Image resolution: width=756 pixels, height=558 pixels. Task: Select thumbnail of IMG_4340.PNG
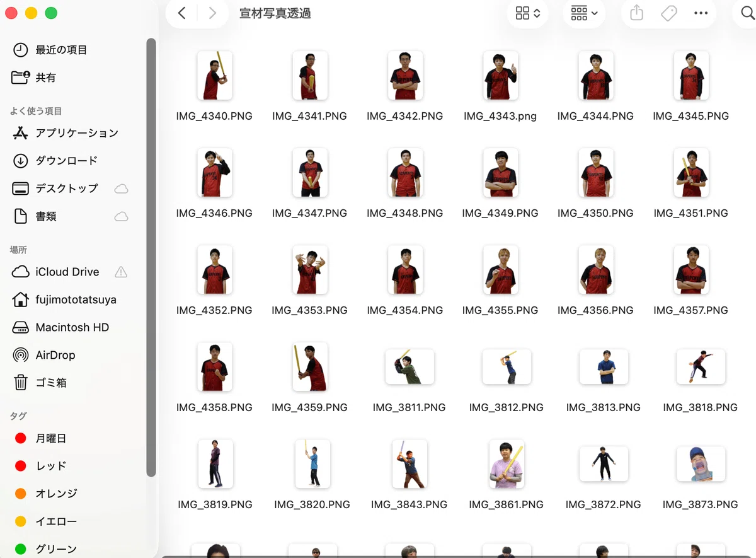[215, 76]
